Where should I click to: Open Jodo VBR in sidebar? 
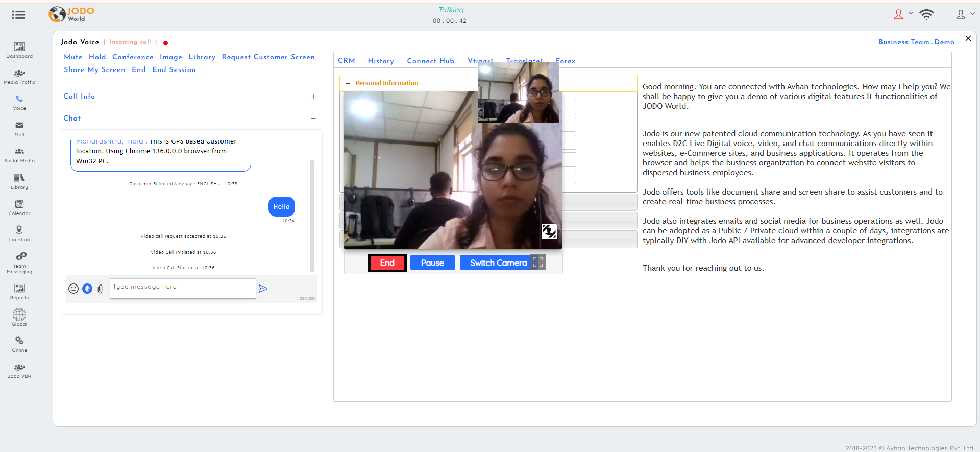point(19,371)
